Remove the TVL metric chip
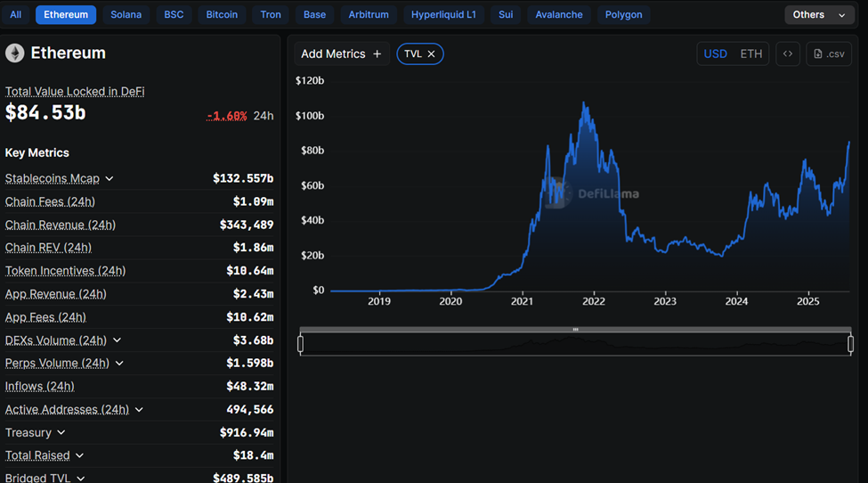This screenshot has width=868, height=483. tap(432, 54)
